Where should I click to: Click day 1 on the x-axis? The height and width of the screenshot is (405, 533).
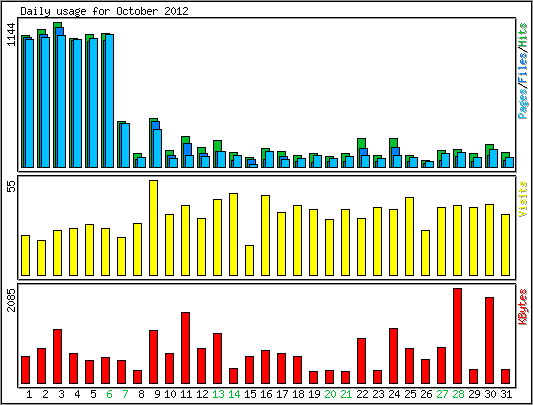29,394
